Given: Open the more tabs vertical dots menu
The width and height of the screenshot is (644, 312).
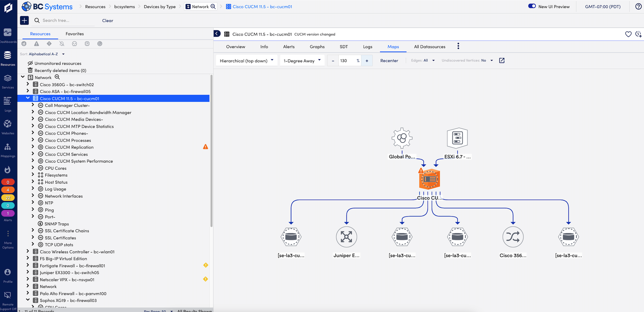Looking at the screenshot, I should (458, 46).
